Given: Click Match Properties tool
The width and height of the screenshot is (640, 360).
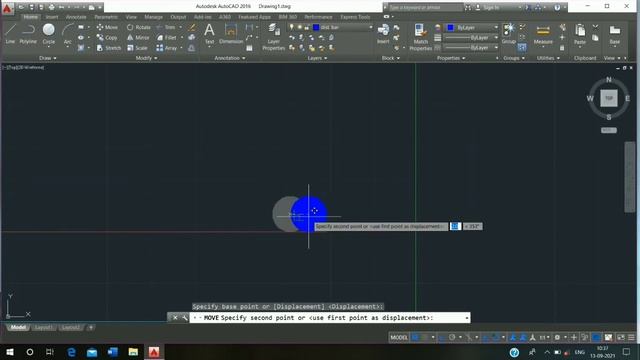Looking at the screenshot, I should [420, 37].
